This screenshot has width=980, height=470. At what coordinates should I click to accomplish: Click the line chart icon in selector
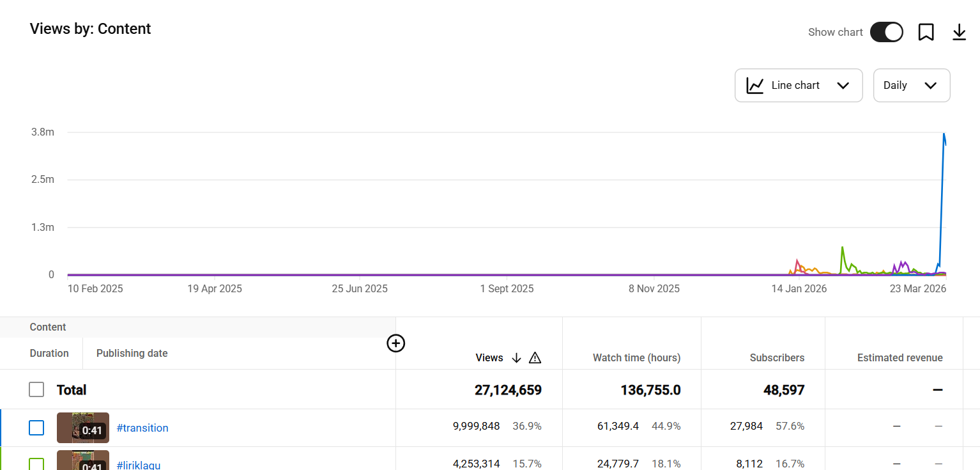tap(755, 86)
